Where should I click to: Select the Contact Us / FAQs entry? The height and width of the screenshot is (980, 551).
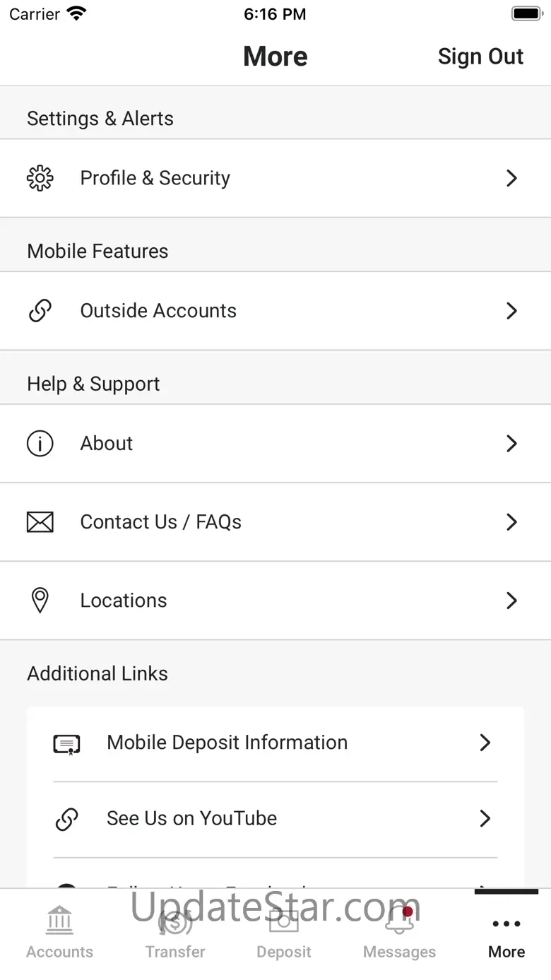point(275,522)
